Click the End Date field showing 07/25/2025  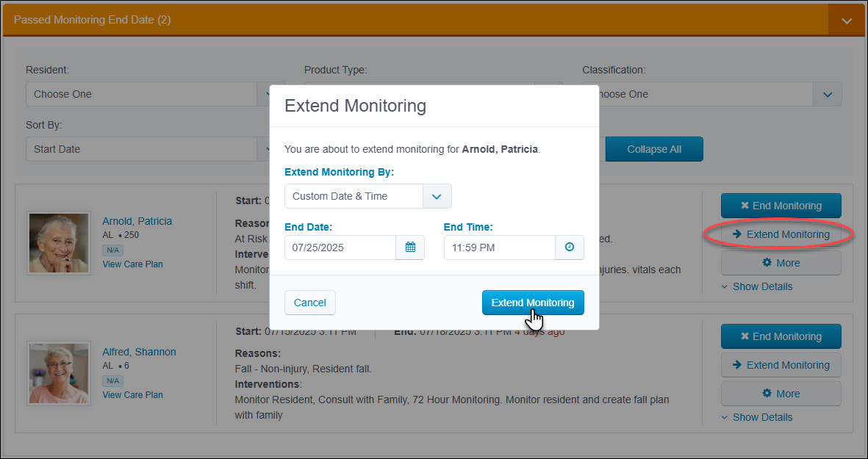point(340,247)
